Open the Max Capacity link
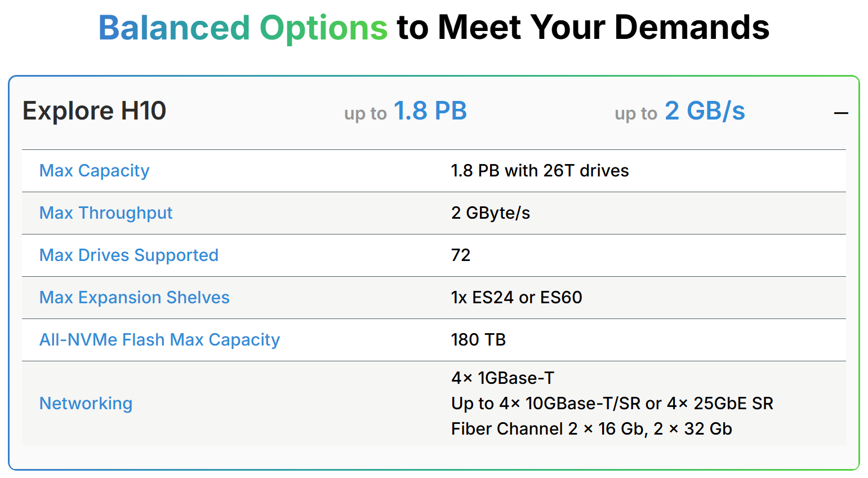Screen dimensions: 868x478 pos(94,170)
